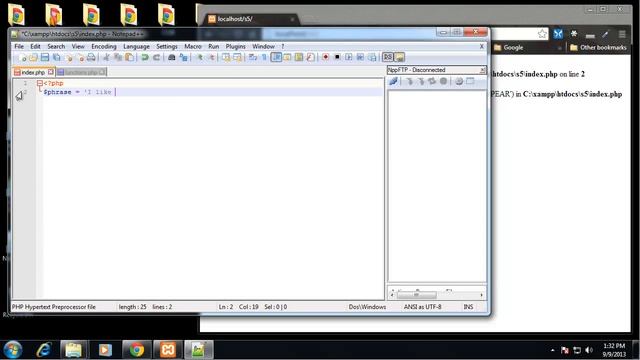This screenshot has height=360, width=640.
Task: Open the Encoding menu
Action: [104, 47]
